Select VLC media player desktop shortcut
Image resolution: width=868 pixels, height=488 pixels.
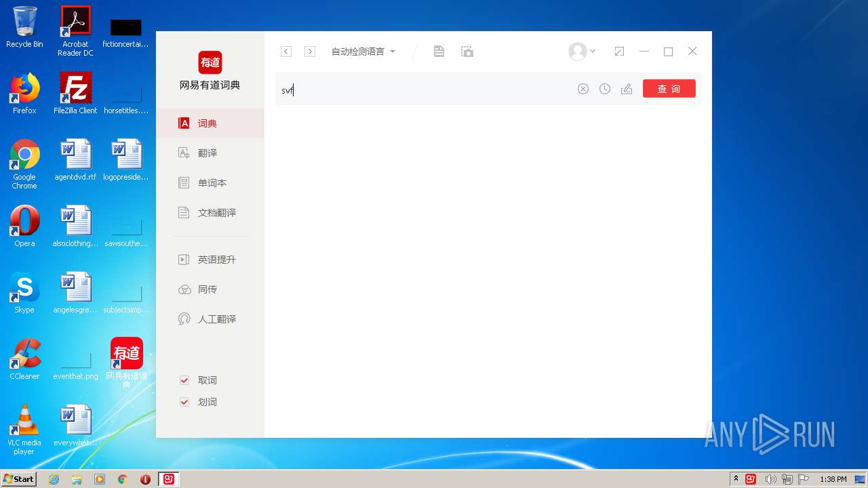24,429
